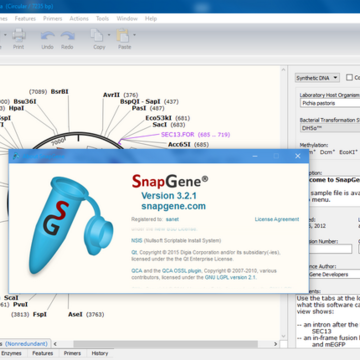The width and height of the screenshot is (360, 360).
Task: Click the map vertical scrollbar up arrow
Action: click(x=283, y=69)
